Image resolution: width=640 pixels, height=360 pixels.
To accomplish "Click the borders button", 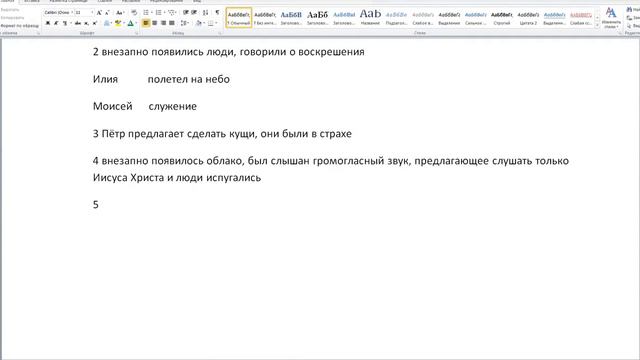I will (x=211, y=23).
